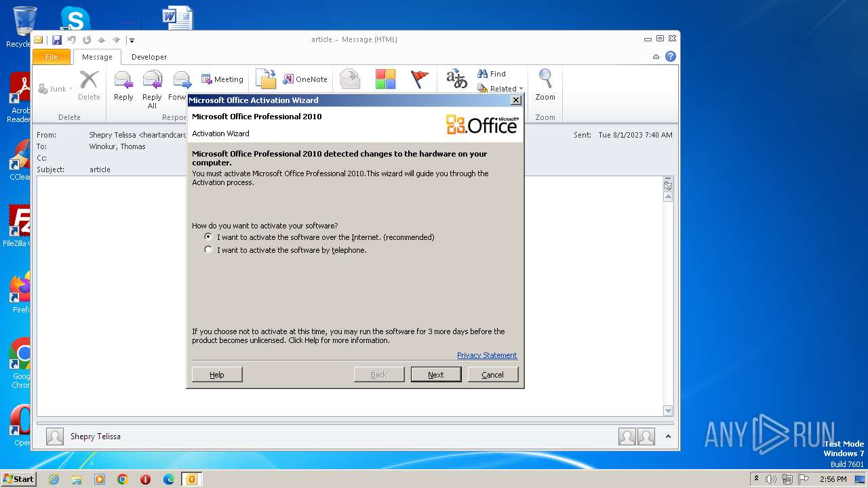This screenshot has width=868, height=488.
Task: Click the taskbar clock 2:56 PM
Action: click(x=833, y=479)
